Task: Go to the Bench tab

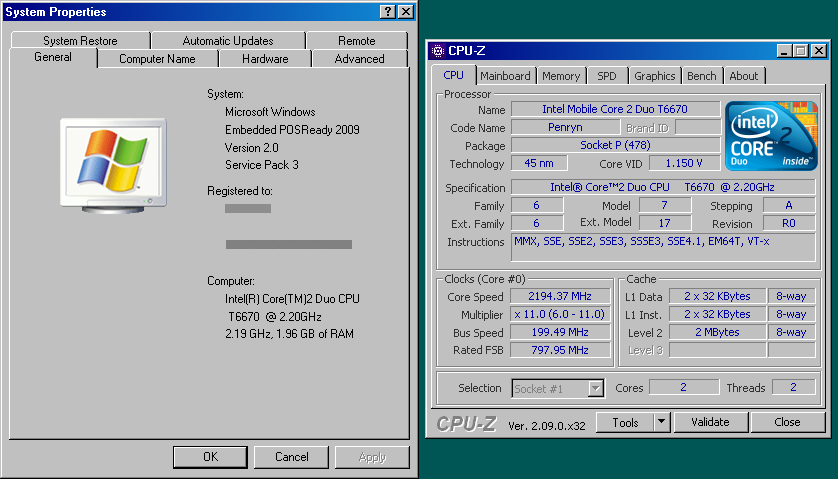Action: click(x=702, y=76)
